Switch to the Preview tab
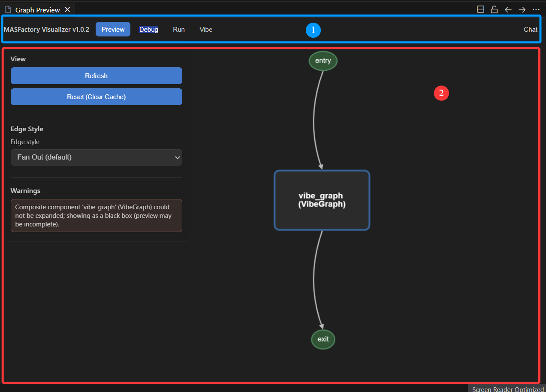Viewport: 546px width, 392px height. tap(113, 29)
